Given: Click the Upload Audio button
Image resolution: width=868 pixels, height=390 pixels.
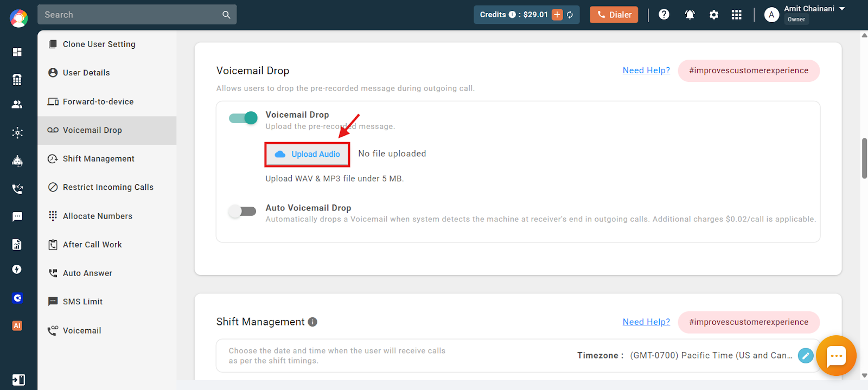Looking at the screenshot, I should point(307,154).
